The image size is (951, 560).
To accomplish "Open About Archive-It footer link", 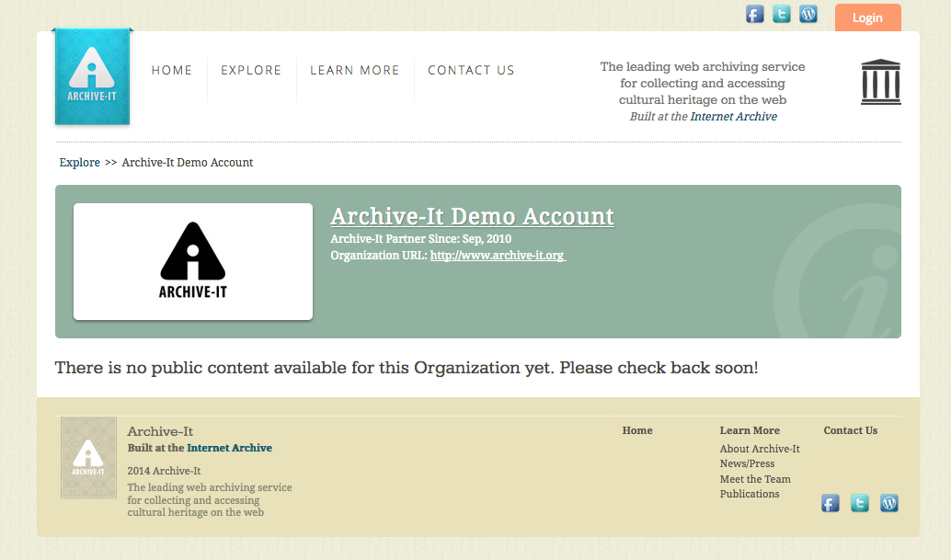I will click(760, 450).
